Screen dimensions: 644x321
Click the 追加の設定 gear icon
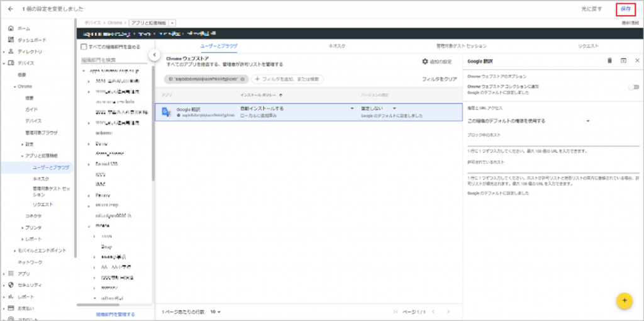(x=425, y=61)
